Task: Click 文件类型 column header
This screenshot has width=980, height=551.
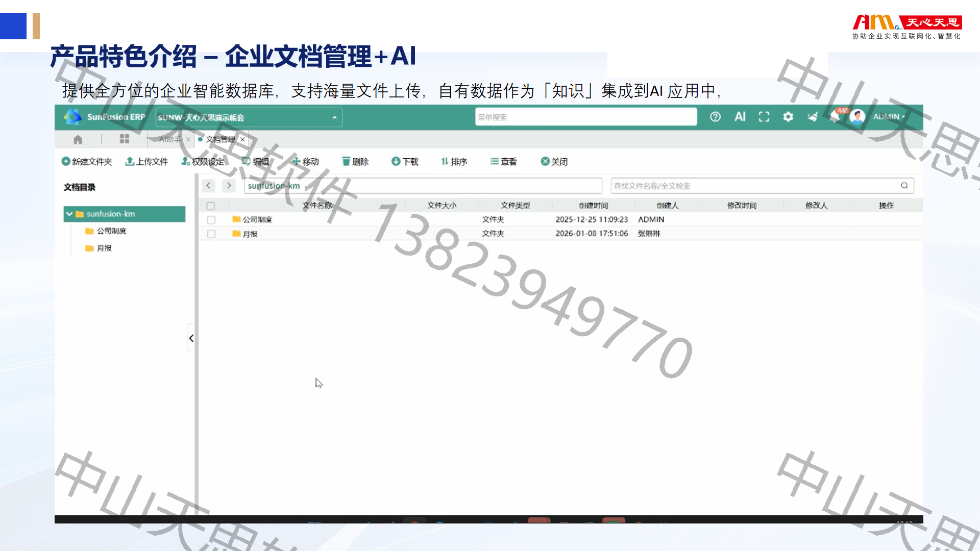Action: point(516,206)
